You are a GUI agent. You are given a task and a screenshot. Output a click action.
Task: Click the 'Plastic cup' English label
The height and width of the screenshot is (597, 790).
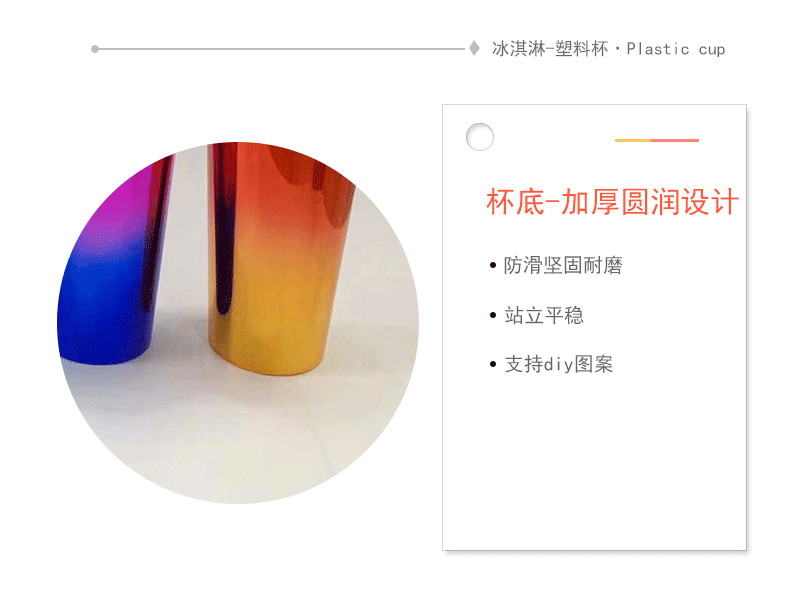coord(676,49)
